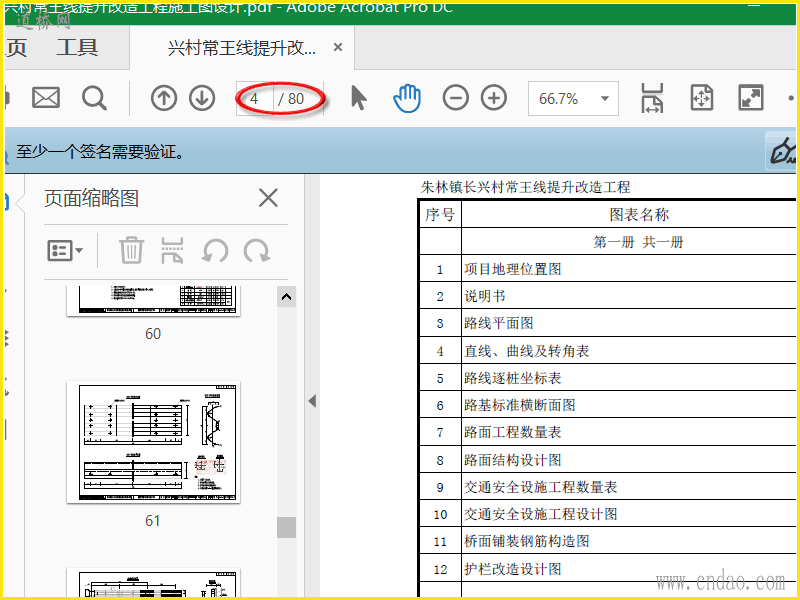Enter full screen mode
Image resolution: width=800 pixels, height=600 pixels.
pyautogui.click(x=751, y=98)
